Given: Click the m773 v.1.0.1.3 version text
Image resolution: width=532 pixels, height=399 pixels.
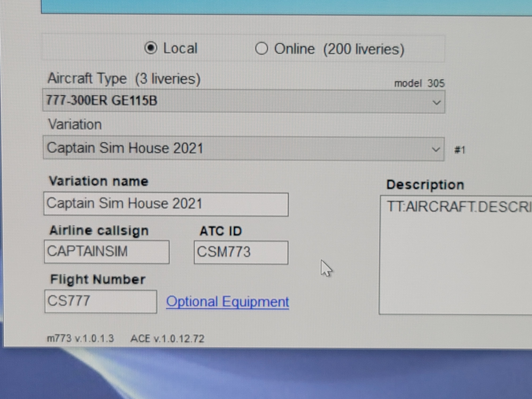Looking at the screenshot, I should 80,338.
